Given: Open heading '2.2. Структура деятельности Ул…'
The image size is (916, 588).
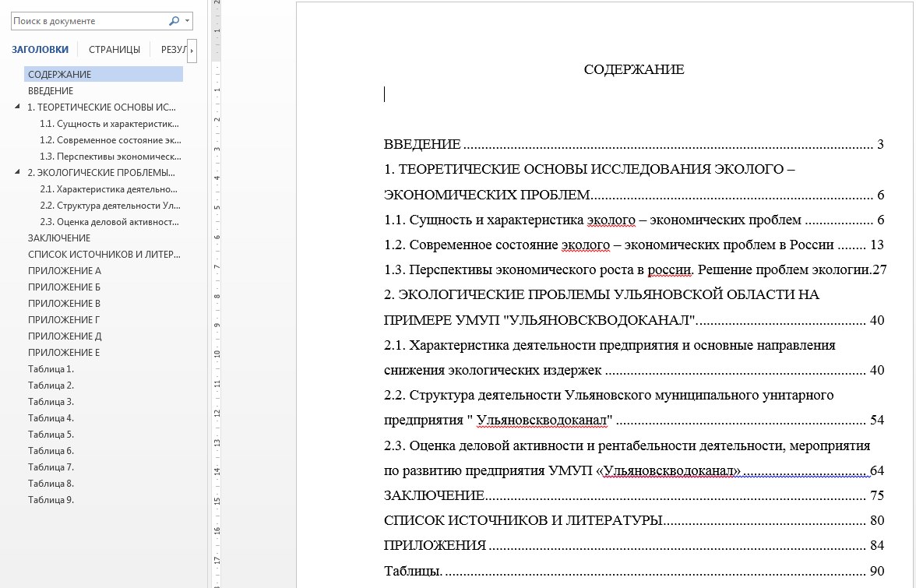Looking at the screenshot, I should [110, 205].
